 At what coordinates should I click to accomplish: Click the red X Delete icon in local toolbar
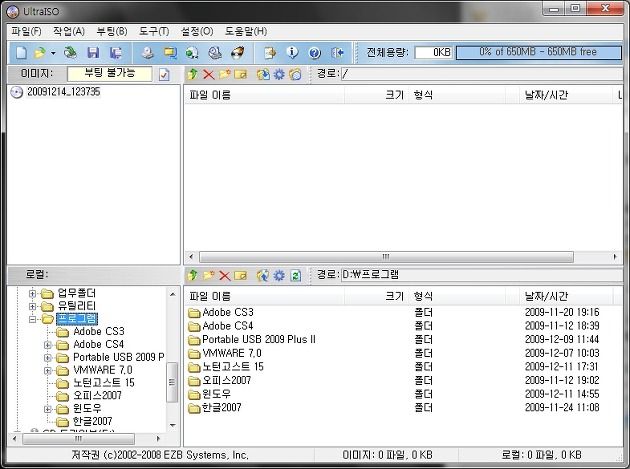tap(225, 276)
